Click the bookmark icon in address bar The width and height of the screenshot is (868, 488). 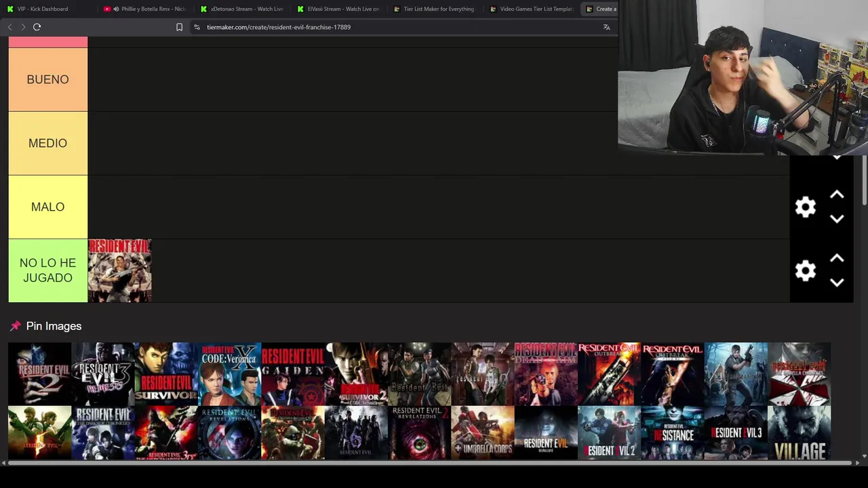pos(179,27)
